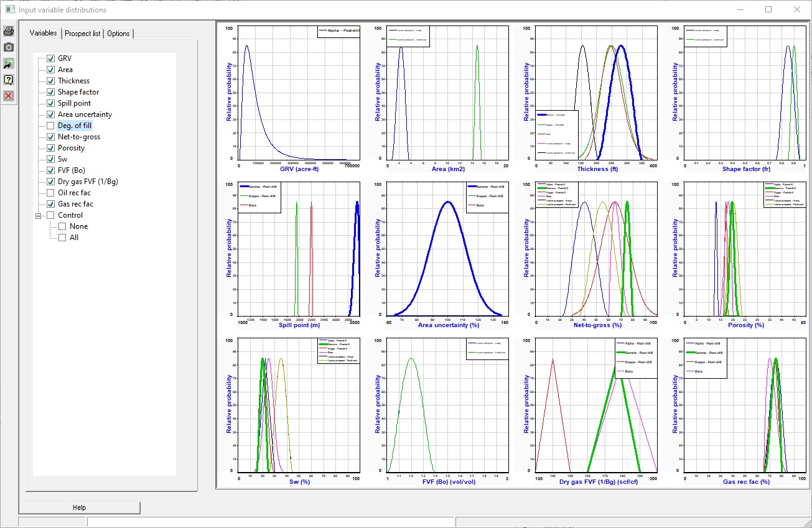Maximize the Input variable distributions window

tap(768, 9)
